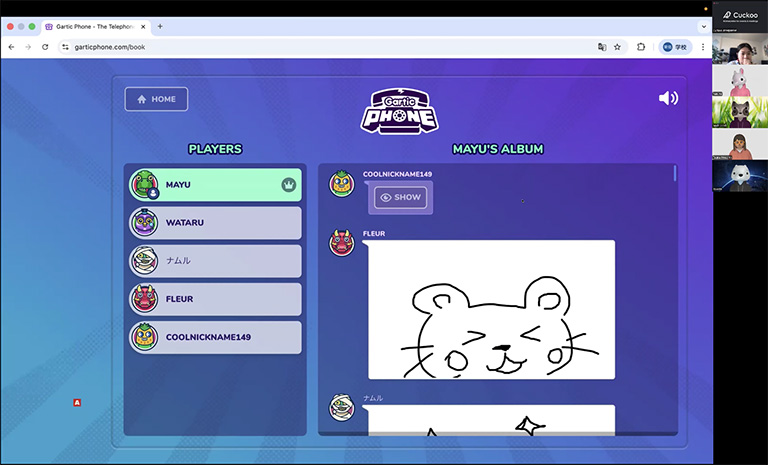This screenshot has width=768, height=465.
Task: Bookmark this page with the star icon
Action: click(x=617, y=47)
